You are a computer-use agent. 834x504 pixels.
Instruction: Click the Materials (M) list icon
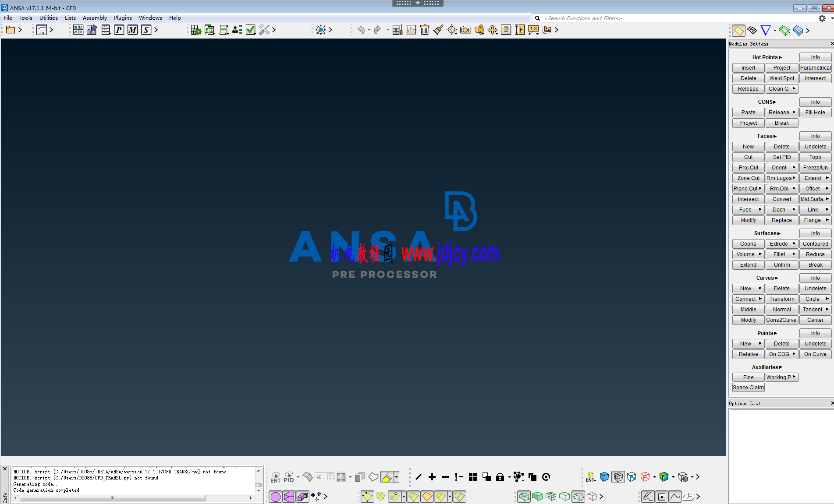133,30
